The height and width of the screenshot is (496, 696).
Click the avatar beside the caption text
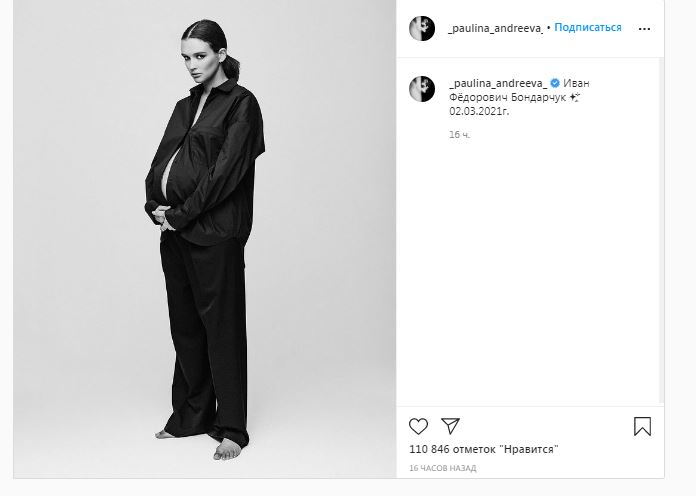(x=422, y=89)
